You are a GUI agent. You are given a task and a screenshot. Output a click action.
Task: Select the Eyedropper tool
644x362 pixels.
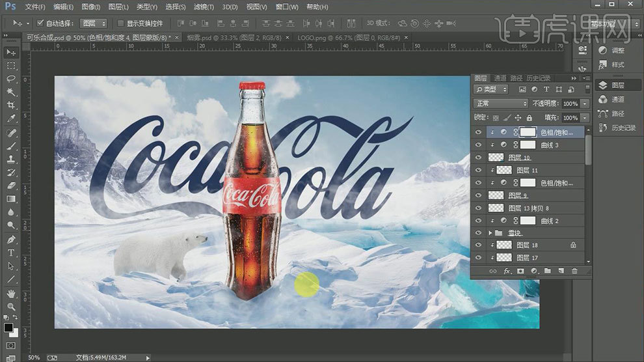(11, 118)
